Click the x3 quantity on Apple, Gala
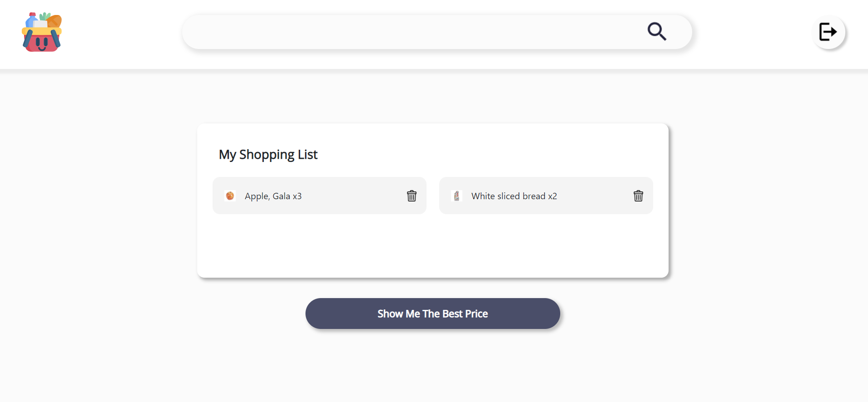The height and width of the screenshot is (402, 868). tap(297, 196)
